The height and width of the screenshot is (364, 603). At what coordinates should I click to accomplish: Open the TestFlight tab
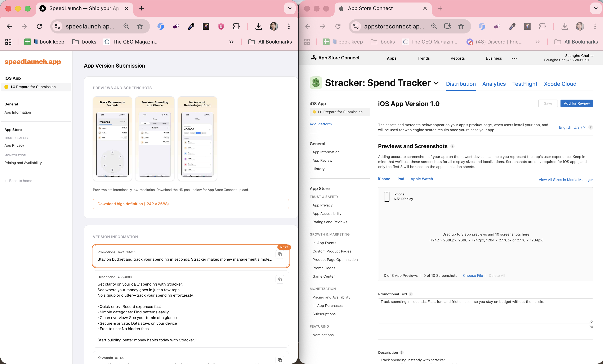coord(525,84)
